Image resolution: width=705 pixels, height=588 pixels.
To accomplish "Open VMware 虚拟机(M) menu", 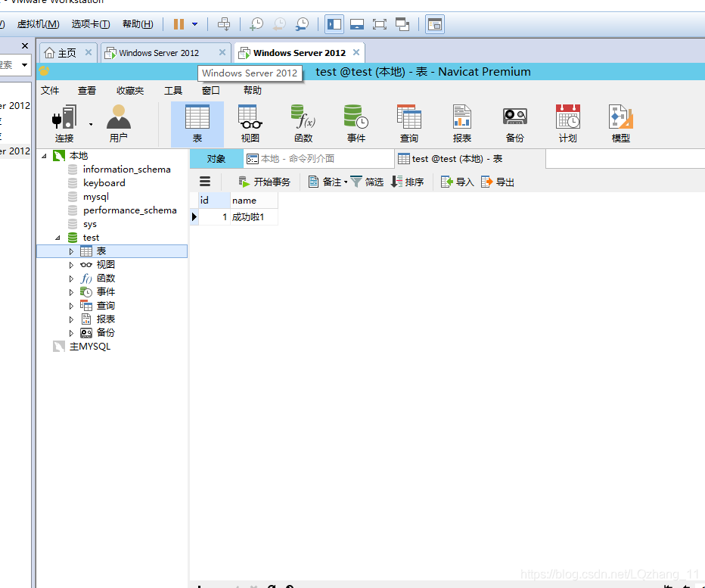I will [39, 24].
